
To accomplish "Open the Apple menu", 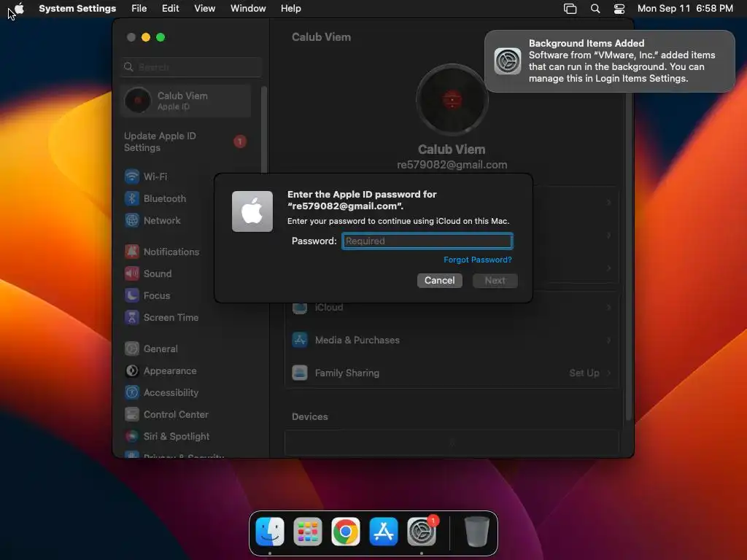I will [19, 9].
